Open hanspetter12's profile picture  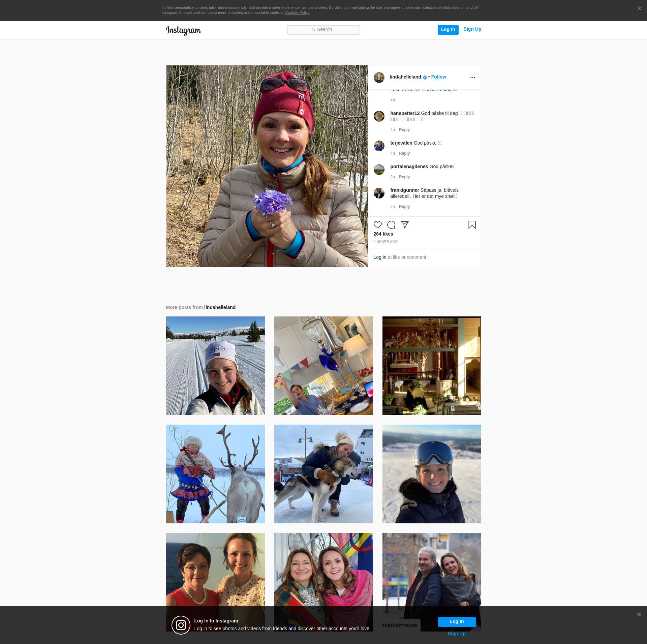(x=379, y=116)
